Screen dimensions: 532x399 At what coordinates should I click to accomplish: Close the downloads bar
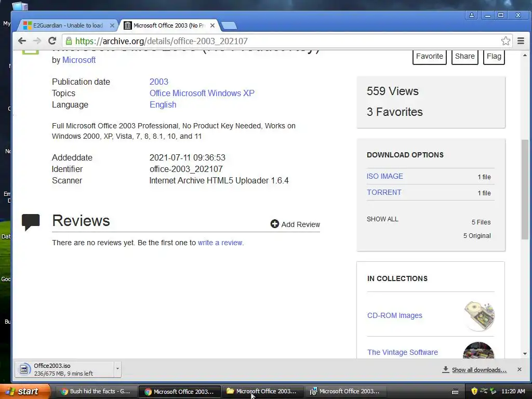[519, 369]
